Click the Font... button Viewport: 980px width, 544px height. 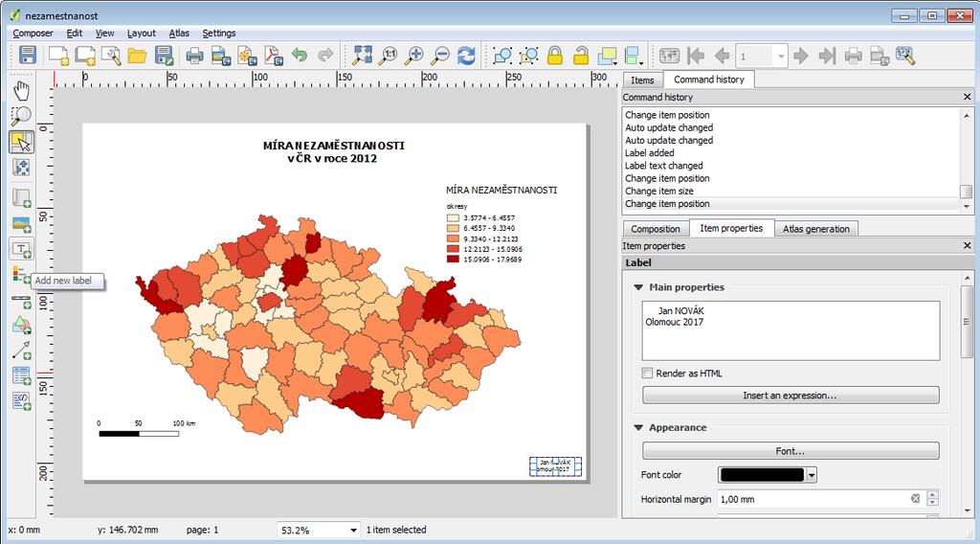tap(791, 451)
